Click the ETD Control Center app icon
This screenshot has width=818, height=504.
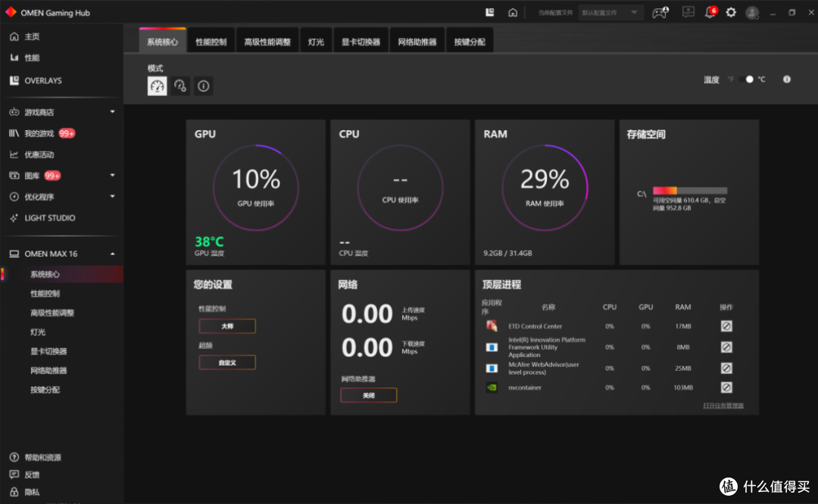(492, 325)
